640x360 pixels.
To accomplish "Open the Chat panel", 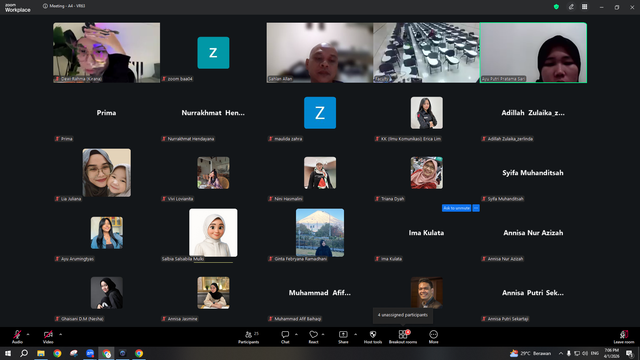I will tap(285, 337).
